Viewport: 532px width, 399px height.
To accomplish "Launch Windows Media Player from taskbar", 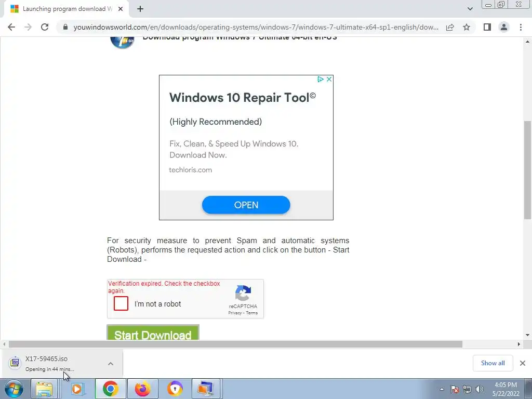I will (77, 389).
